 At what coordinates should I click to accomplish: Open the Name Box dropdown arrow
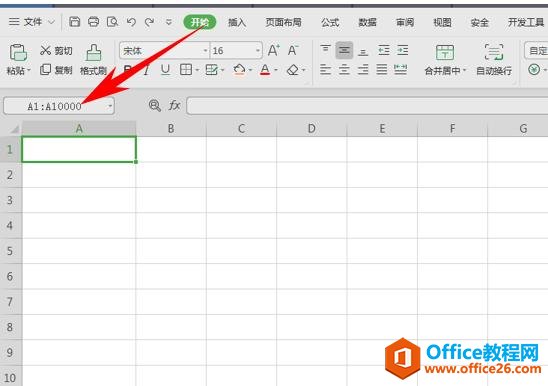pos(110,106)
